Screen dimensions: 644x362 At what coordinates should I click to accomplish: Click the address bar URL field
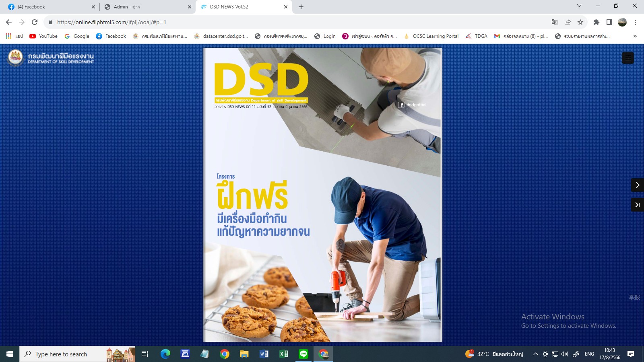point(282,22)
